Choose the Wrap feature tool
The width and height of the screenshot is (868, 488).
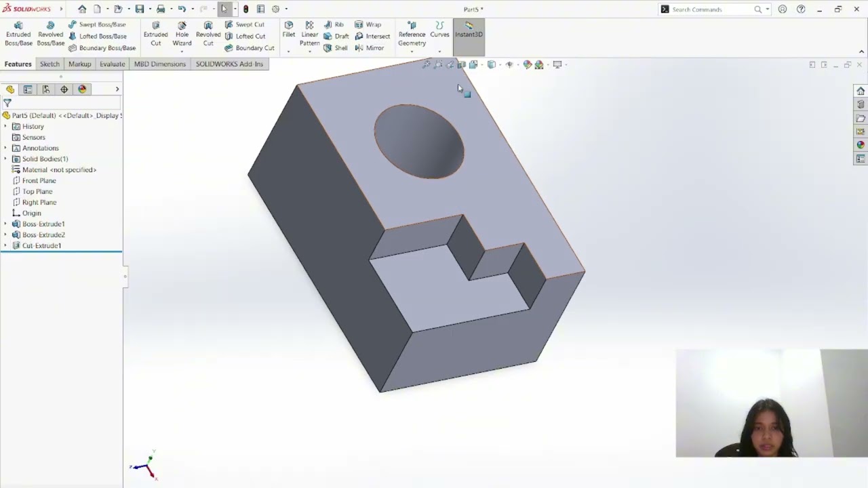[x=368, y=24]
